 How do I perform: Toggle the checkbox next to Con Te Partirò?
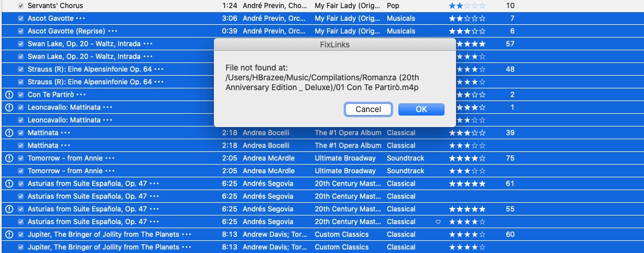21,95
